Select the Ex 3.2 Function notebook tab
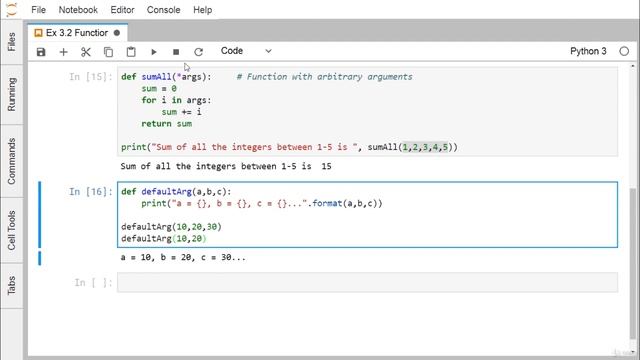The height and width of the screenshot is (360, 640). 77,33
